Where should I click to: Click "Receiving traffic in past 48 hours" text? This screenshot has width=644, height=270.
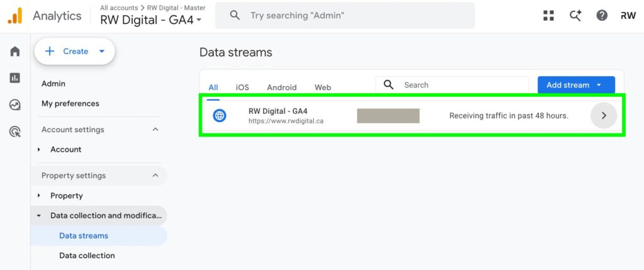(509, 116)
